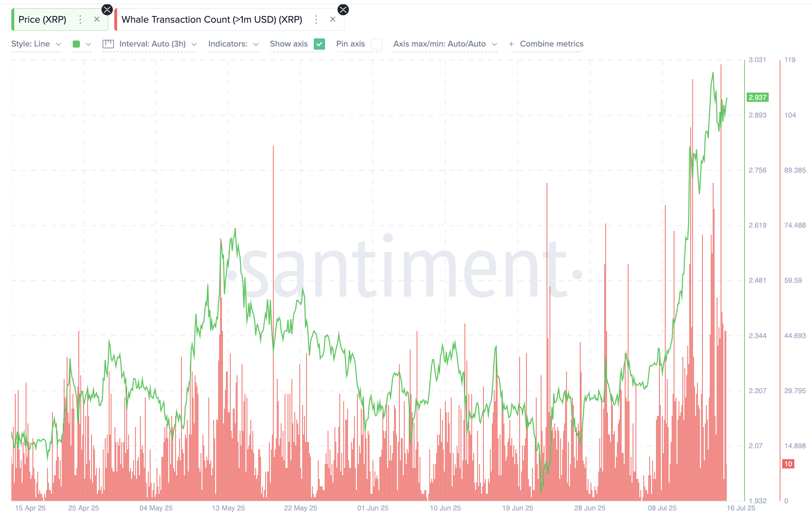Click the Combine metrics button

coord(552,44)
